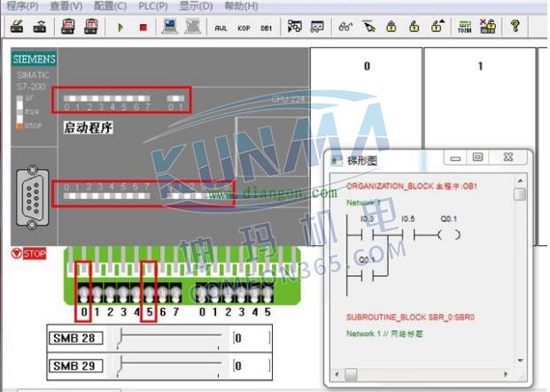Click the chart monitor screen icon

click(x=317, y=27)
